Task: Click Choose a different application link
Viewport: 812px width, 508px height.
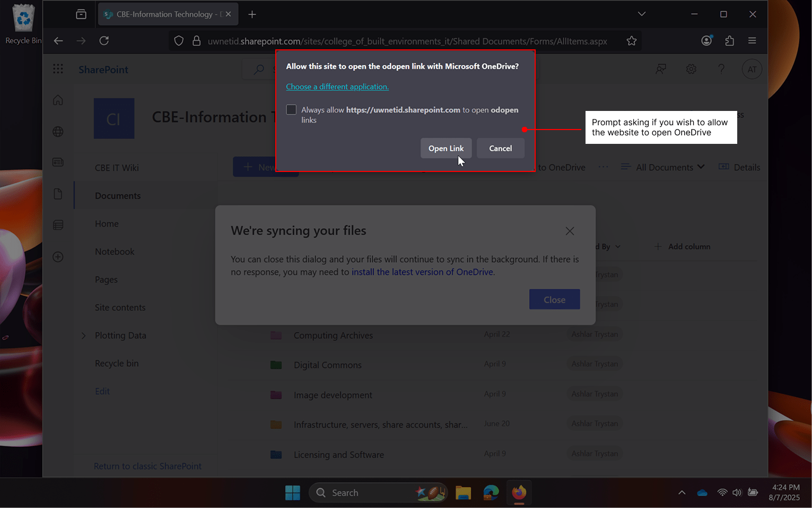Action: point(337,87)
